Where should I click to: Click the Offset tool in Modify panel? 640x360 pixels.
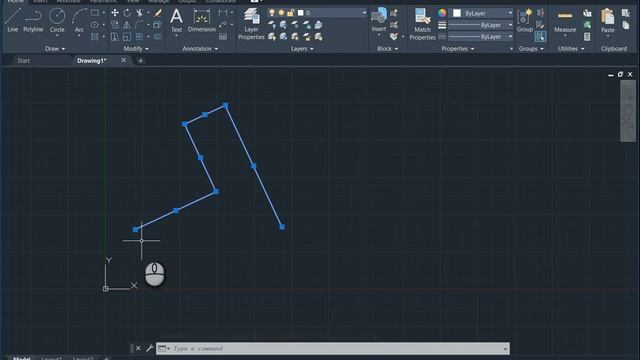coord(158,37)
